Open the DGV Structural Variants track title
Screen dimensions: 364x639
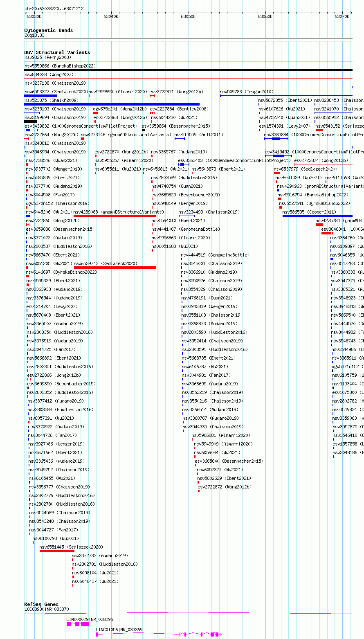tap(57, 52)
